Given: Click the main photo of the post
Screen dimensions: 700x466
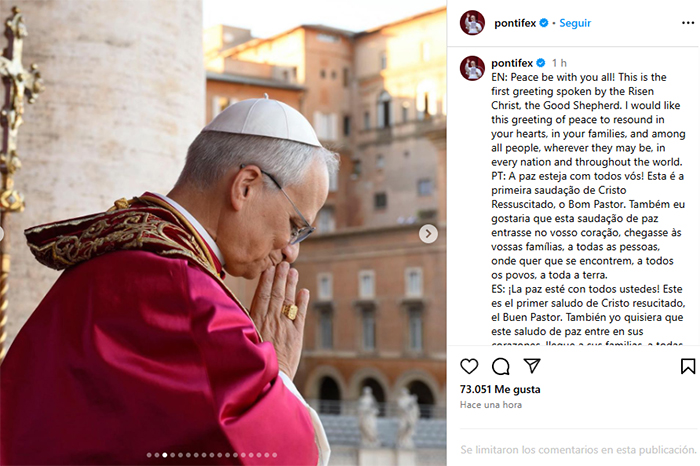Looking at the screenshot, I should click(223, 233).
